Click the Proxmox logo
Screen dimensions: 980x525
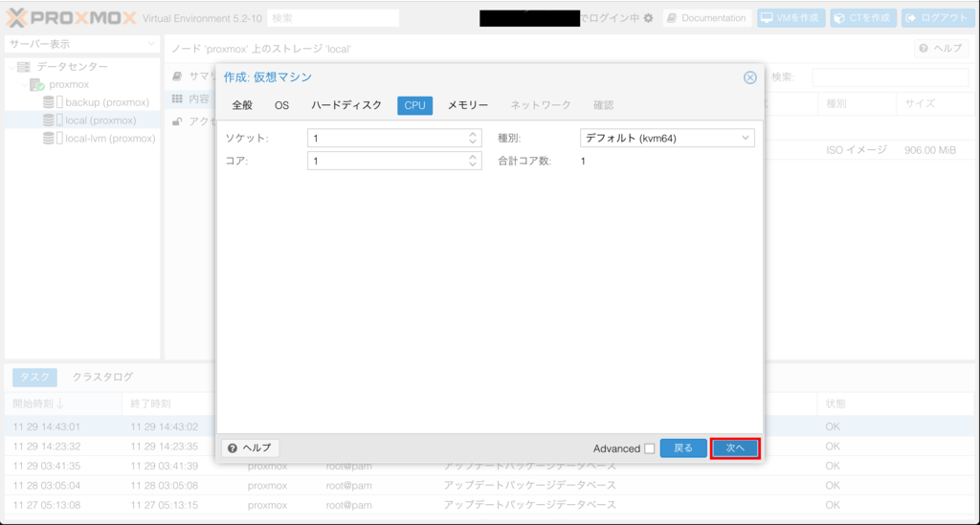coord(71,17)
